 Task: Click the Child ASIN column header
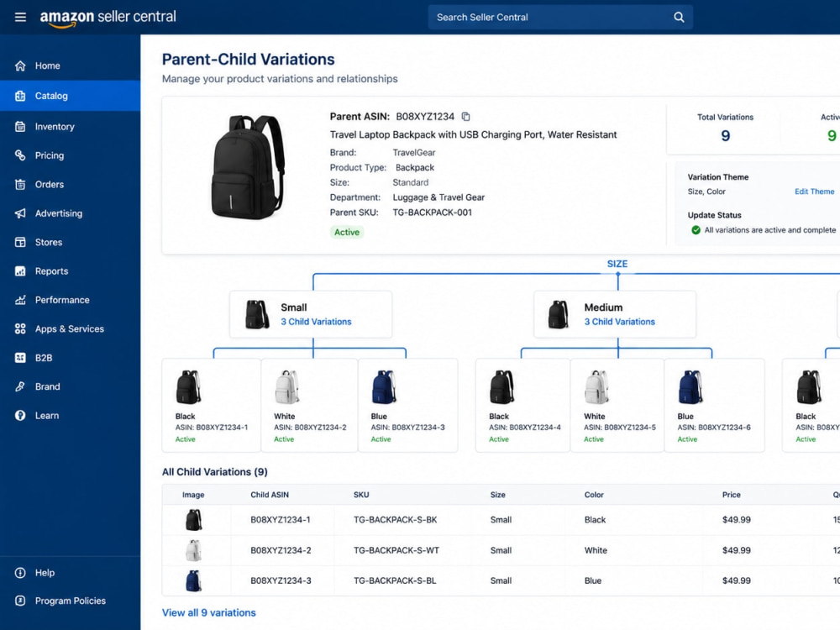pyautogui.click(x=270, y=495)
